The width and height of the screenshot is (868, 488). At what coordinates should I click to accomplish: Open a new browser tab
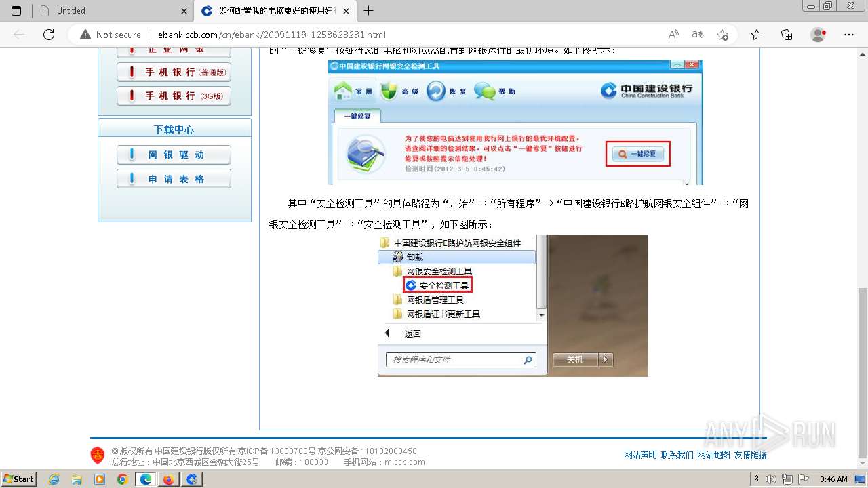click(369, 11)
